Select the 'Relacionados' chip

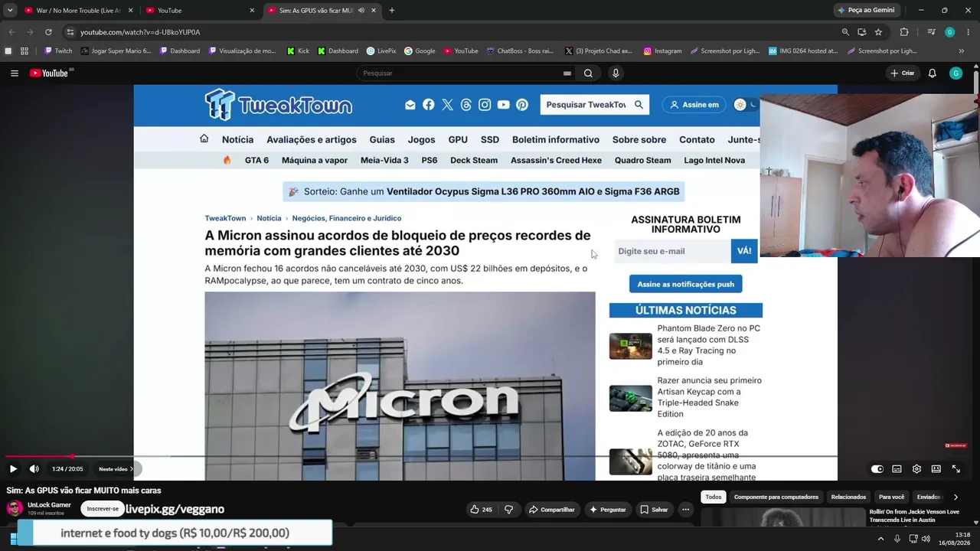[x=848, y=497]
